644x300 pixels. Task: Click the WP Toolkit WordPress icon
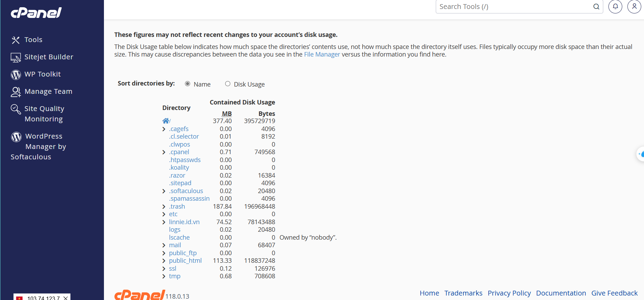[x=16, y=74]
